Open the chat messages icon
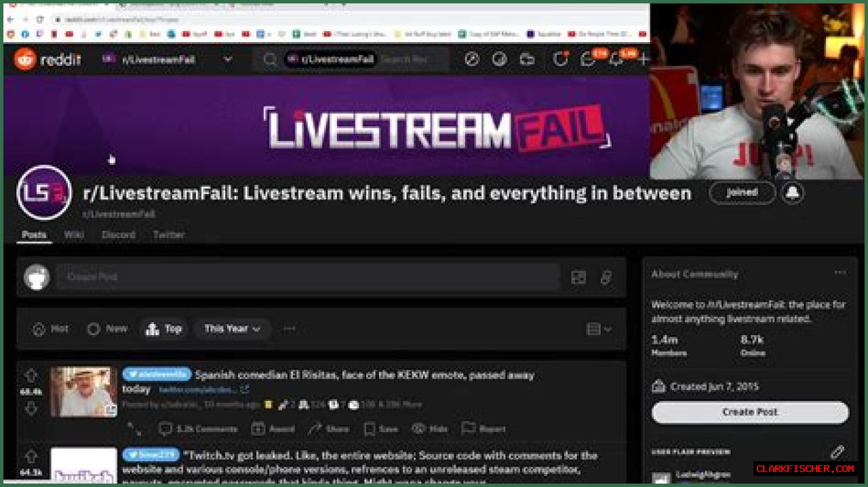868x487 pixels. tap(588, 60)
